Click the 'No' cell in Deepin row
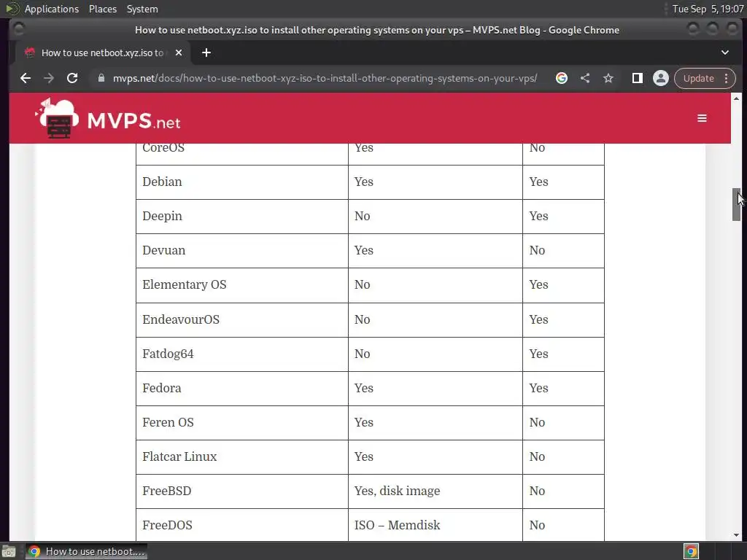Screen dimensions: 747x560 click(436, 217)
